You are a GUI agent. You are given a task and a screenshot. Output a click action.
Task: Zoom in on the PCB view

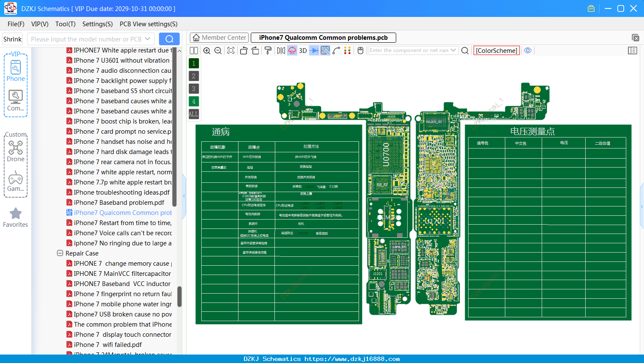(x=207, y=50)
